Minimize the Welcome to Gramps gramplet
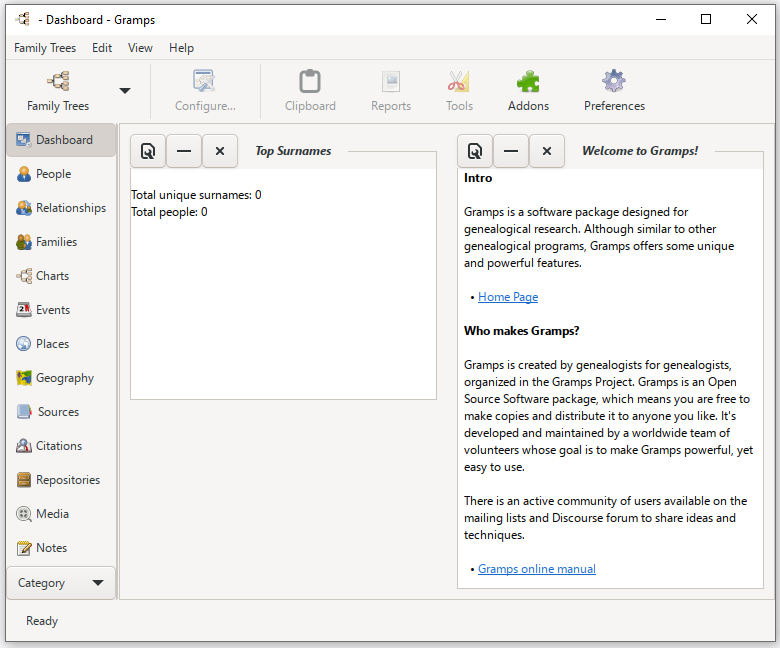780x648 pixels. click(511, 151)
